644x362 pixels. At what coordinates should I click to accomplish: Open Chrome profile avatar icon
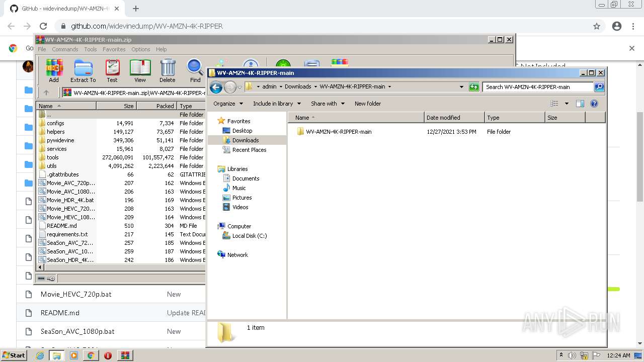[617, 26]
